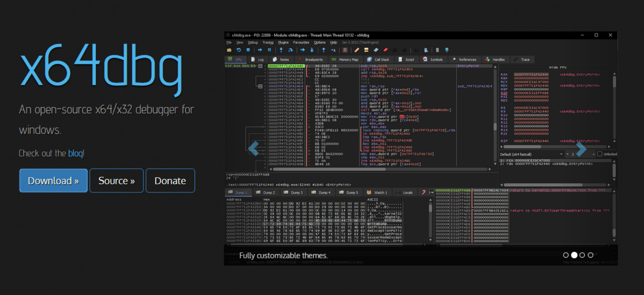Open the Default (x64 fastcall) dropdown
This screenshot has height=295, width=644.
click(531, 154)
